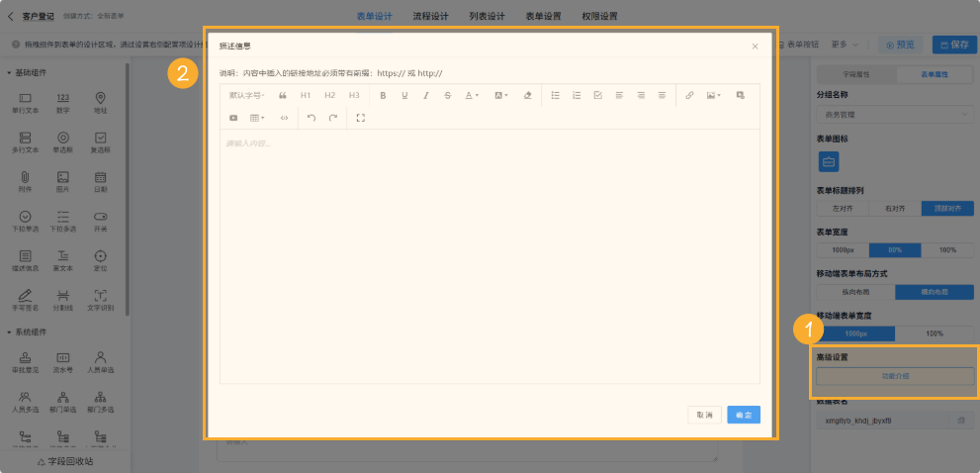Open the 分组名称 dropdown
Viewport: 980px width, 473px height.
click(895, 115)
